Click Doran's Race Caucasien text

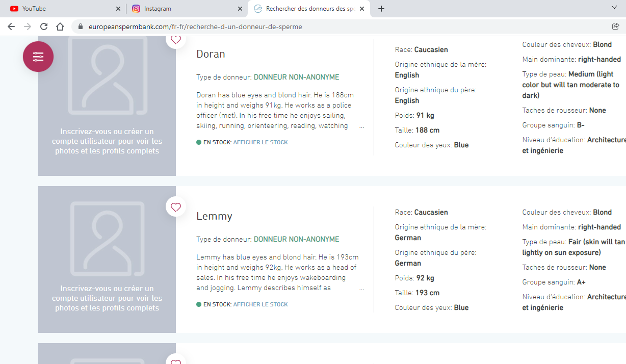point(422,50)
